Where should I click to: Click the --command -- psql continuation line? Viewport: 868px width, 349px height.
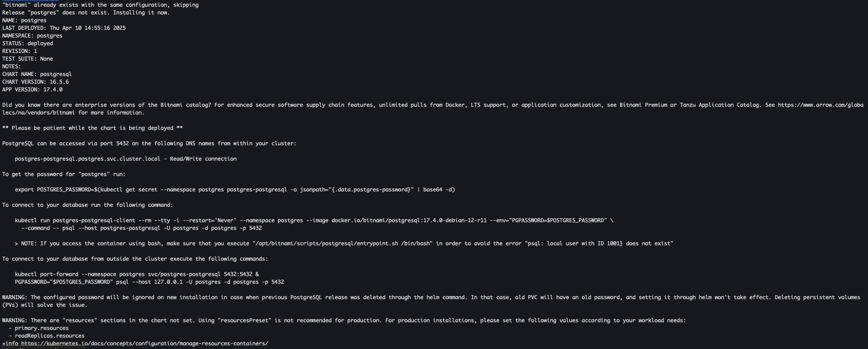(x=142, y=228)
